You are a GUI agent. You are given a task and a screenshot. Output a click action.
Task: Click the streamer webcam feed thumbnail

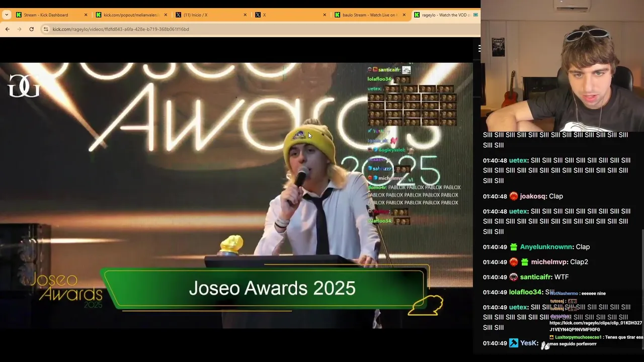click(x=562, y=65)
